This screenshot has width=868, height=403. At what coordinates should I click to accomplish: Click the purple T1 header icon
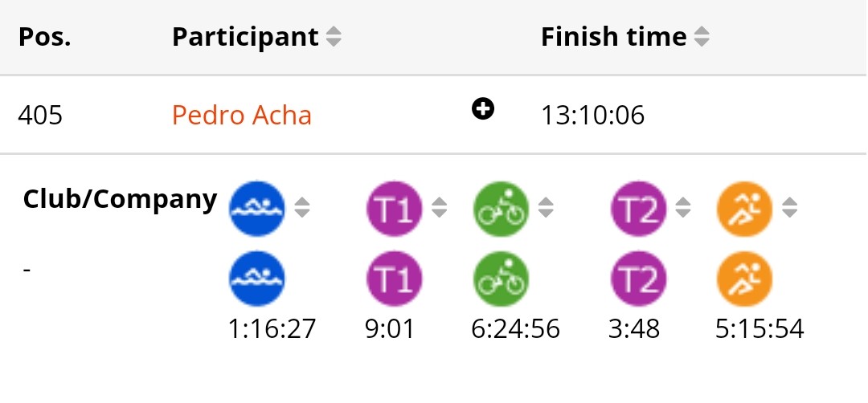(394, 209)
